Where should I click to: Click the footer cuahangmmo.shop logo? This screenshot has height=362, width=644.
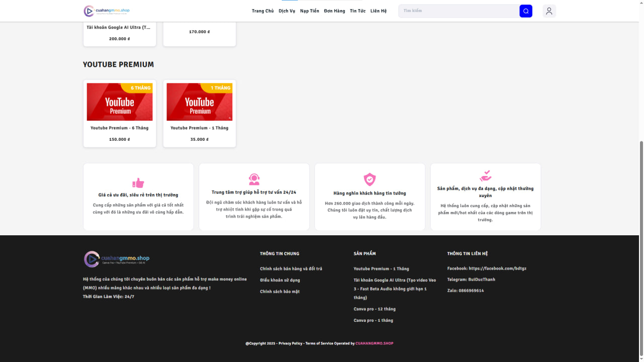(117, 259)
